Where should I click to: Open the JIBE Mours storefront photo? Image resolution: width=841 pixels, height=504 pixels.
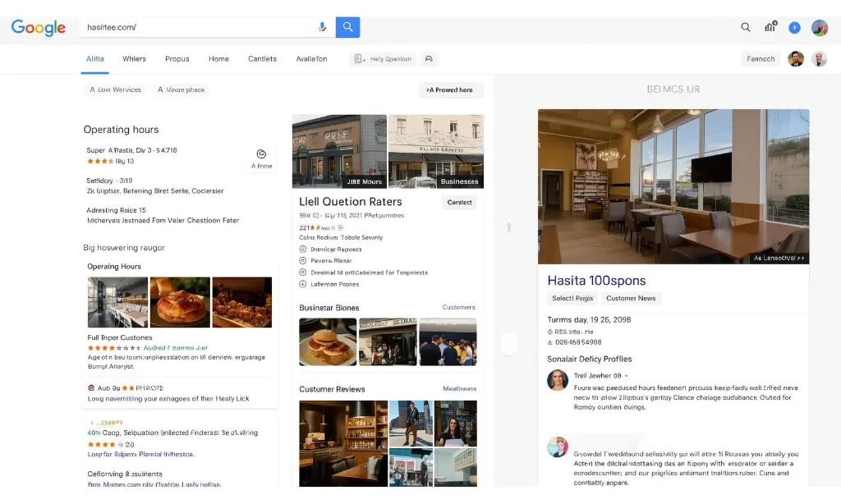[339, 151]
